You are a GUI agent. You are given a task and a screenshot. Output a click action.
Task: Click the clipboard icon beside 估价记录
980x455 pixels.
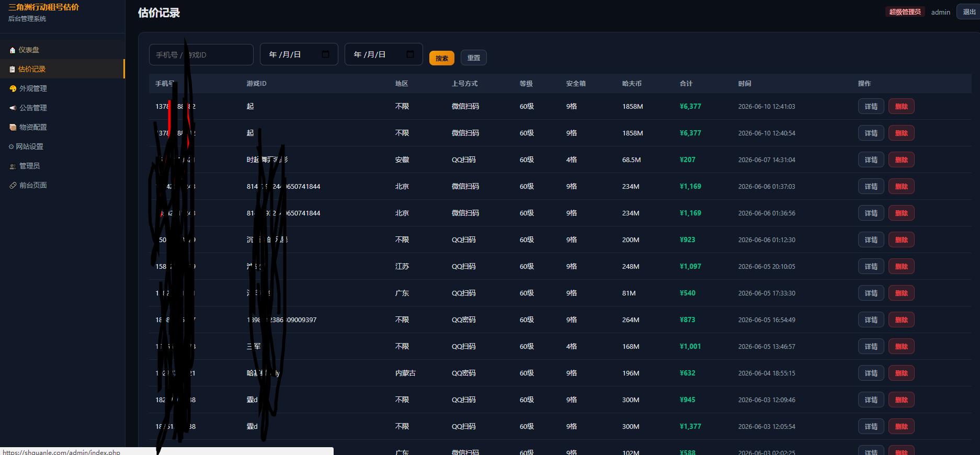click(x=13, y=69)
